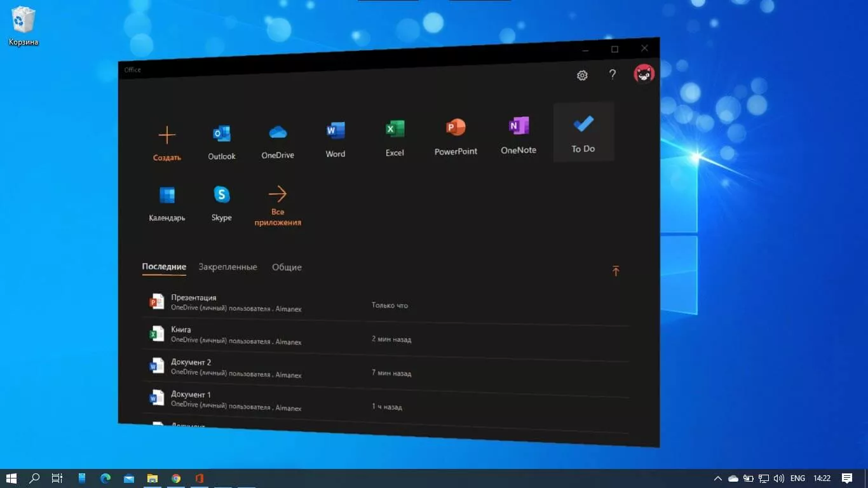The width and height of the screenshot is (868, 488).
Task: Open the Презентация file in recent list
Action: tap(194, 298)
